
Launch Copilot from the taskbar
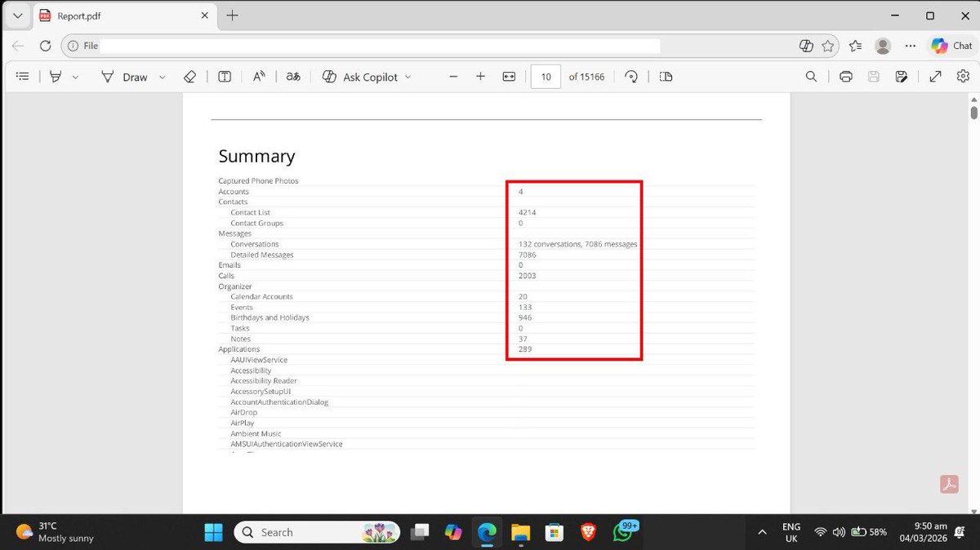click(453, 532)
